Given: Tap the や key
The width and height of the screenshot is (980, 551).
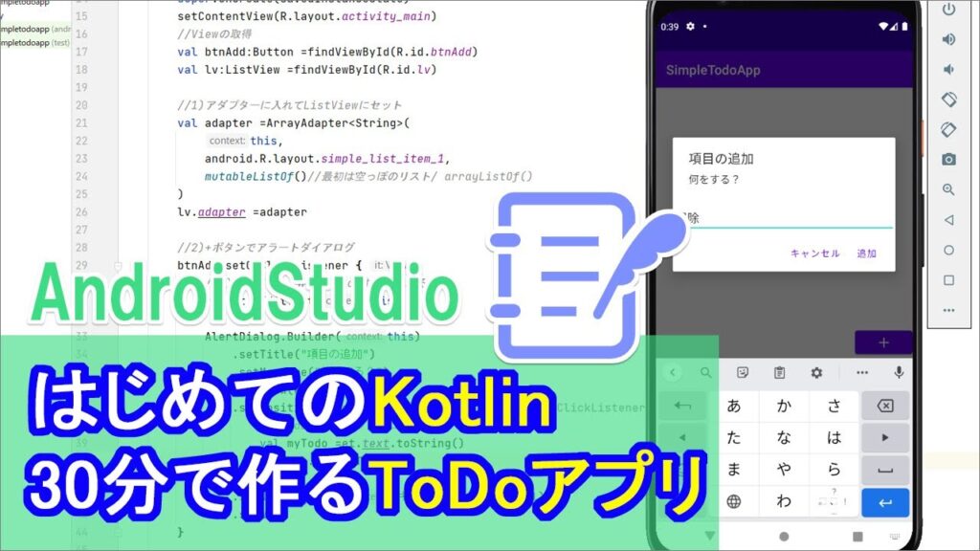Looking at the screenshot, I should [x=784, y=469].
